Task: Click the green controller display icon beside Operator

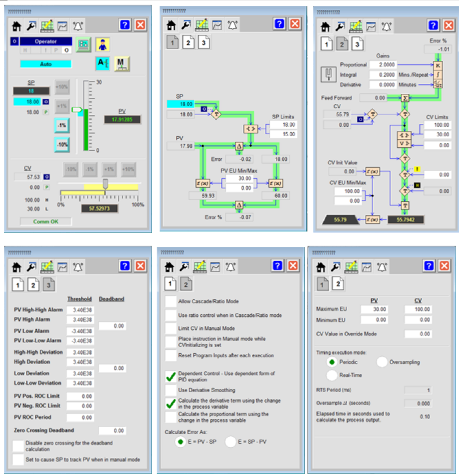Action: [x=83, y=44]
